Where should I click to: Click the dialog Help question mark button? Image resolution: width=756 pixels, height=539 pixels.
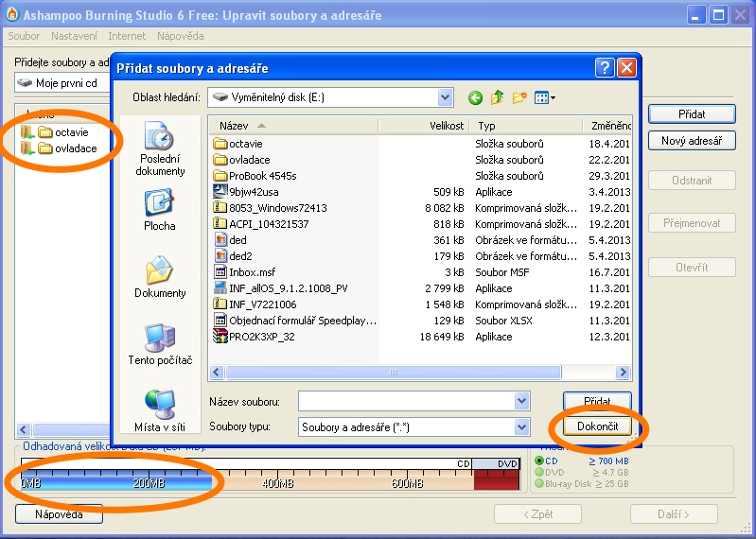(606, 68)
